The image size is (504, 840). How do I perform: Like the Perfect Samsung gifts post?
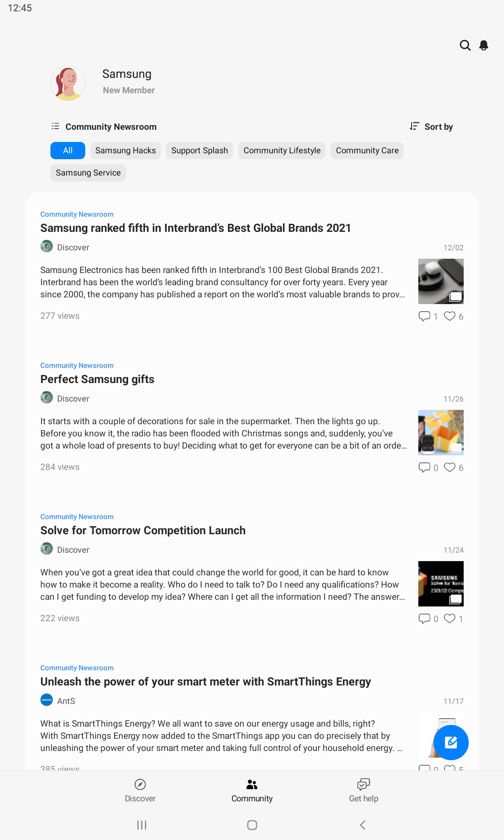pyautogui.click(x=449, y=467)
